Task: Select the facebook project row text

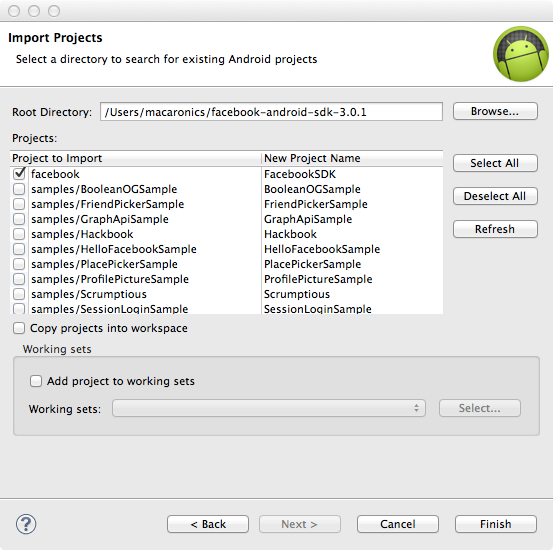Action: (x=55, y=174)
